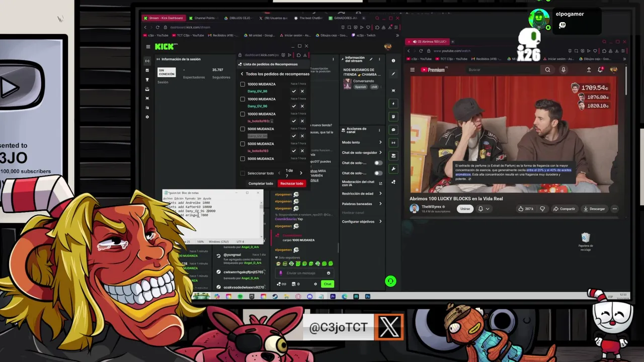644x362 pixels.
Task: Switch to Stream - Kick Dashboard browser tab
Action: (x=163, y=18)
